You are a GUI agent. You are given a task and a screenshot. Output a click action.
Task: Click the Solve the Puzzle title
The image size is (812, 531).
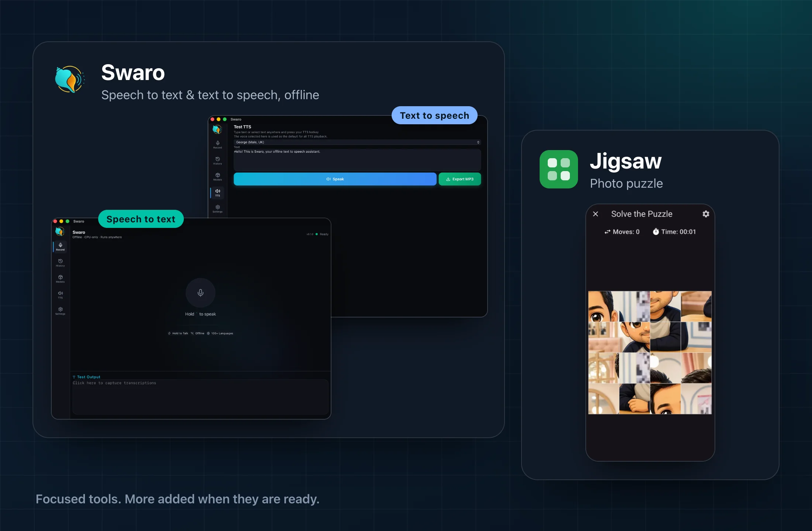pos(642,214)
